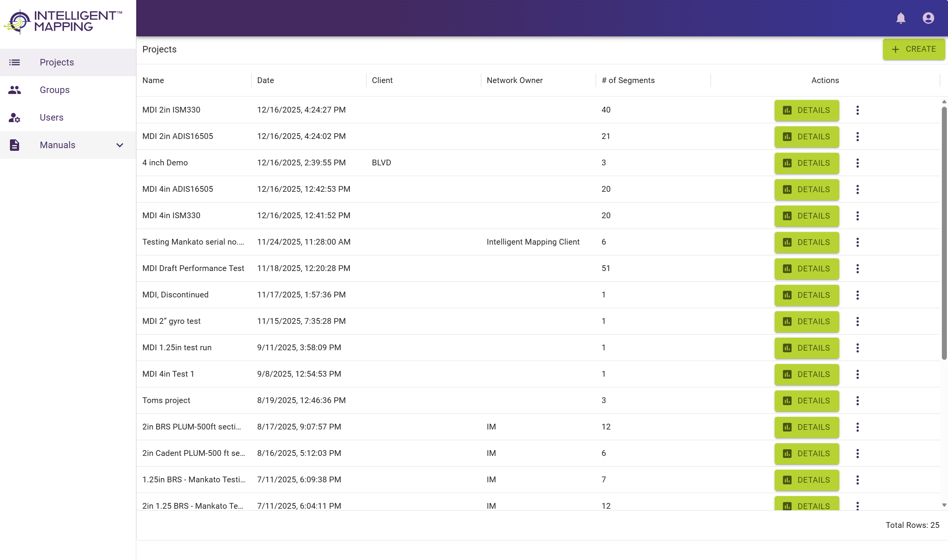Open actions menu for 4 inch Demo row
Viewport: 948px width, 560px height.
pos(857,163)
